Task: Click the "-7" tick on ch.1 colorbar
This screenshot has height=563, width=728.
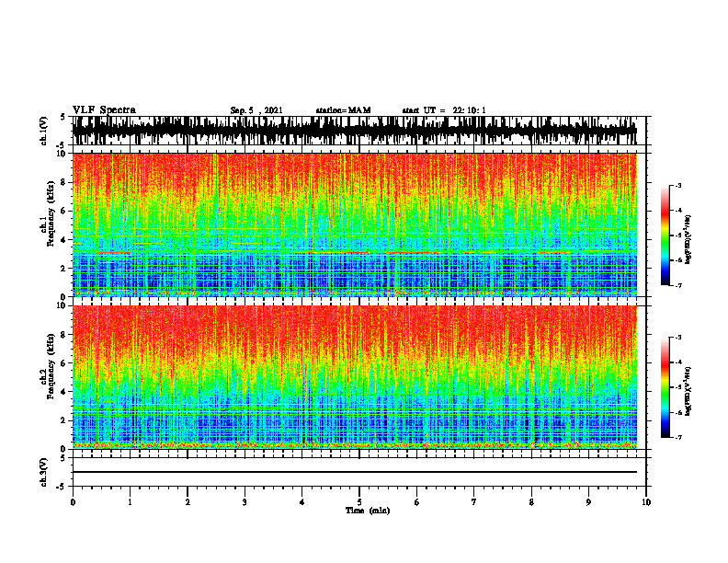Action: pyautogui.click(x=678, y=285)
